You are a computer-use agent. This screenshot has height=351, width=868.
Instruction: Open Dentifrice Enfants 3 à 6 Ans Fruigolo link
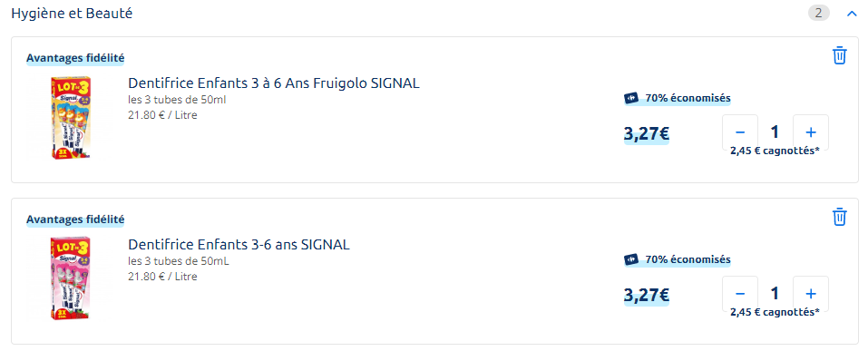(x=274, y=83)
